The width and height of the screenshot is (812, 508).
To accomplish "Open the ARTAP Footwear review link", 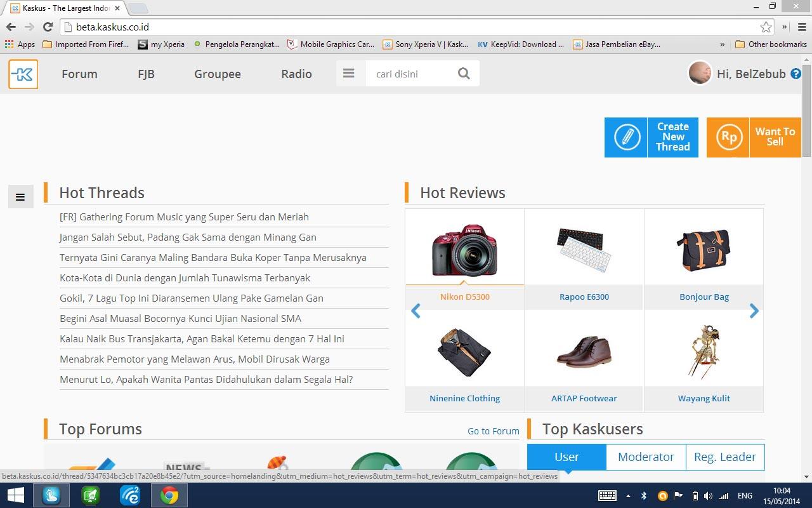I will (584, 398).
